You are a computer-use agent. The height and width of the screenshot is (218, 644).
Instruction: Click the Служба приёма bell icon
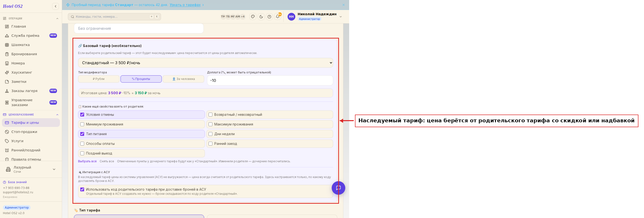pos(7,36)
